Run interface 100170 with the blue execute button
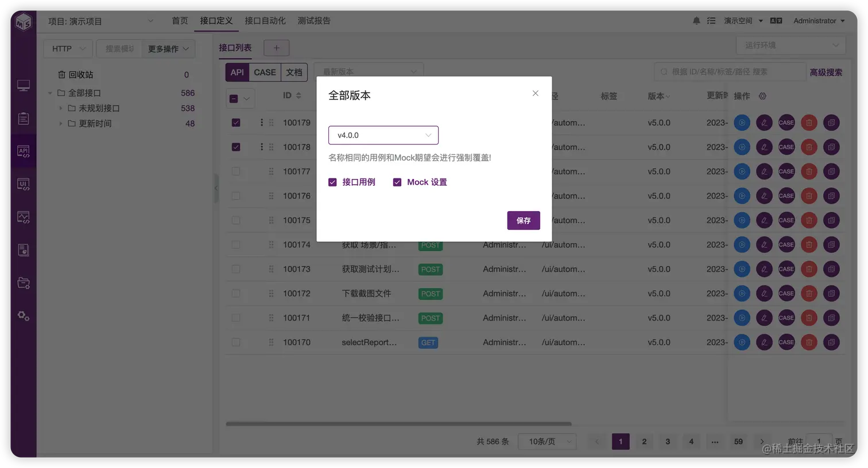The height and width of the screenshot is (468, 868). click(742, 342)
